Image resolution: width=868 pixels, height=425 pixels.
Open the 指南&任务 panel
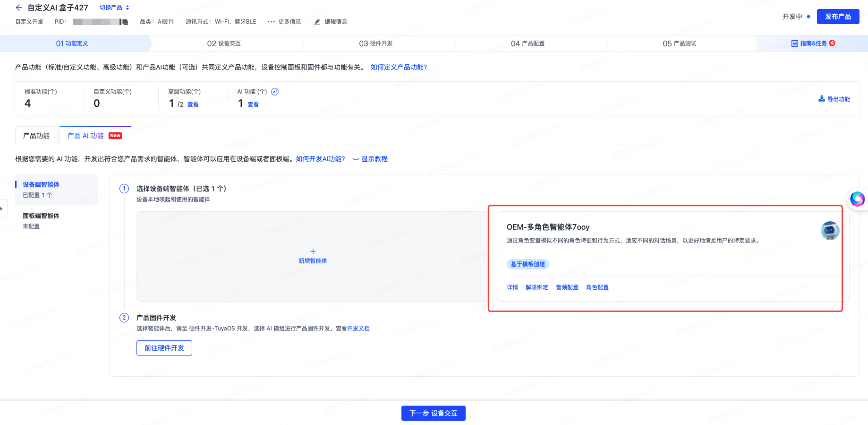point(813,43)
